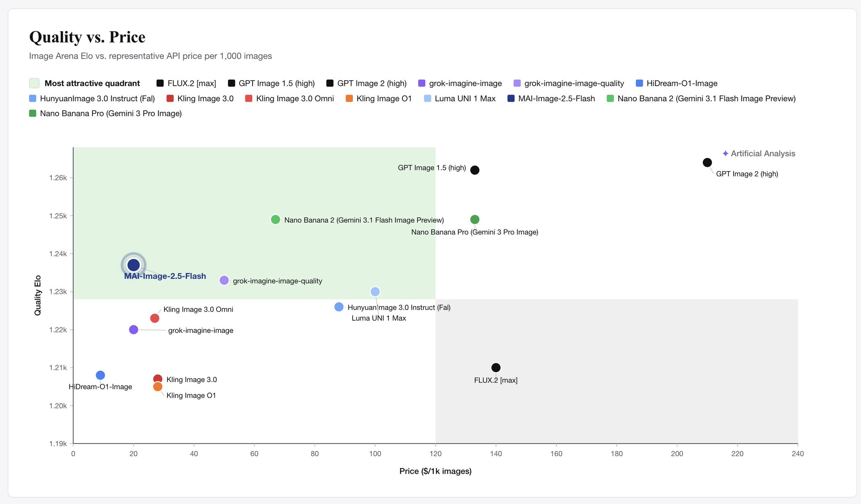The height and width of the screenshot is (504, 861).
Task: Click the Kling Image O1 chart label
Action: coord(191,396)
